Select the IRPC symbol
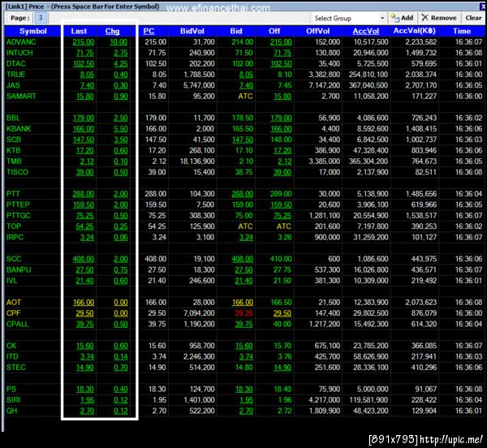 (15, 237)
